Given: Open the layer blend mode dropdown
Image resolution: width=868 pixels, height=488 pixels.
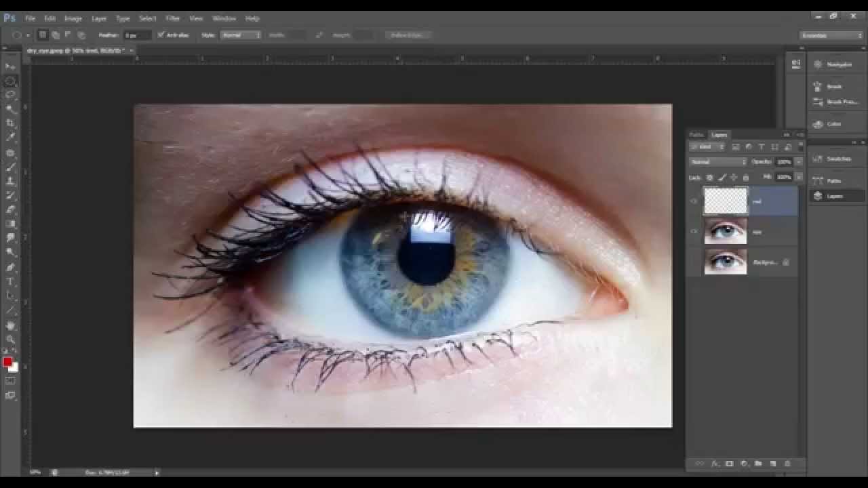Looking at the screenshot, I should coord(717,162).
